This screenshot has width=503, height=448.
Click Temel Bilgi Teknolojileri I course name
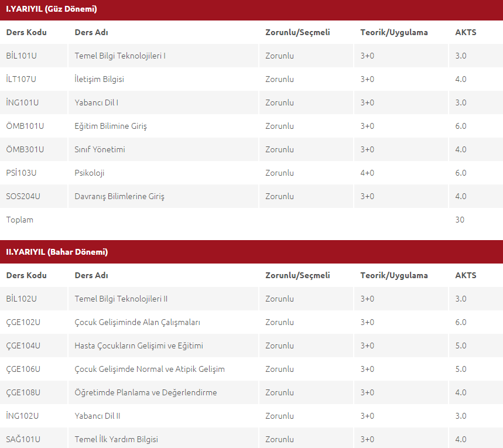point(120,56)
